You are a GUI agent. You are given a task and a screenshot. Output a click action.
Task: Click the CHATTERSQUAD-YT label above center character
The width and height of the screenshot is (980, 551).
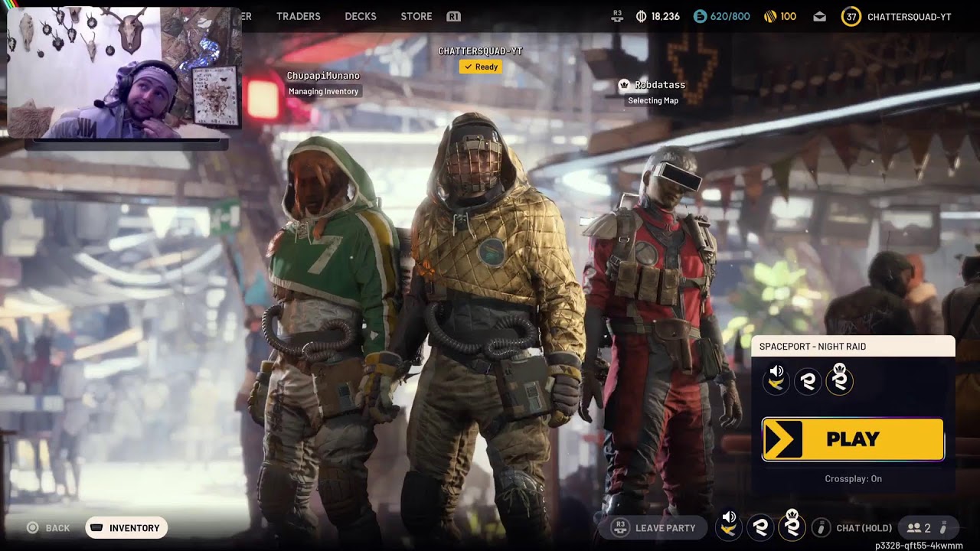[x=480, y=51]
